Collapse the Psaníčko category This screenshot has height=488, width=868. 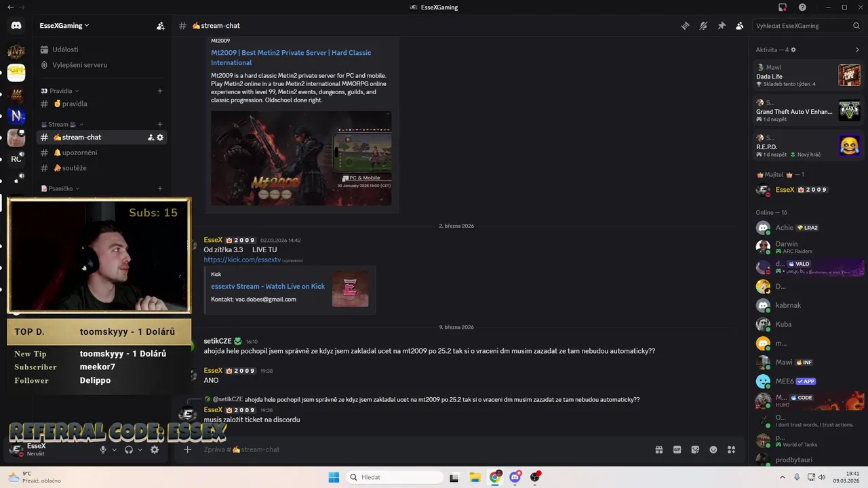61,188
